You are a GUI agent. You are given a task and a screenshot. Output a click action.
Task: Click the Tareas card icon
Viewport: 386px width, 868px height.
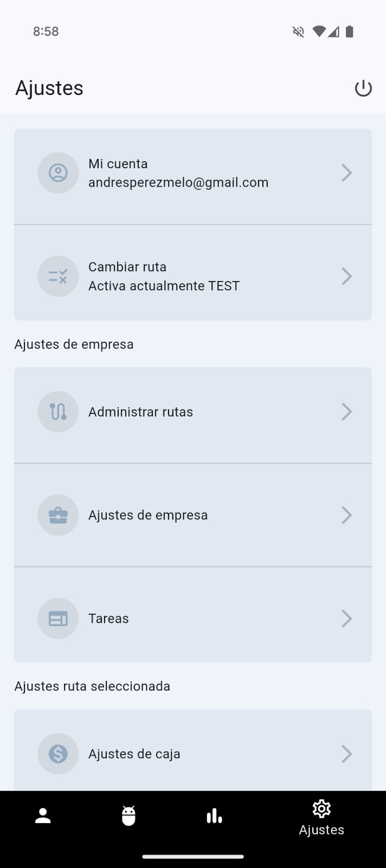coord(58,618)
